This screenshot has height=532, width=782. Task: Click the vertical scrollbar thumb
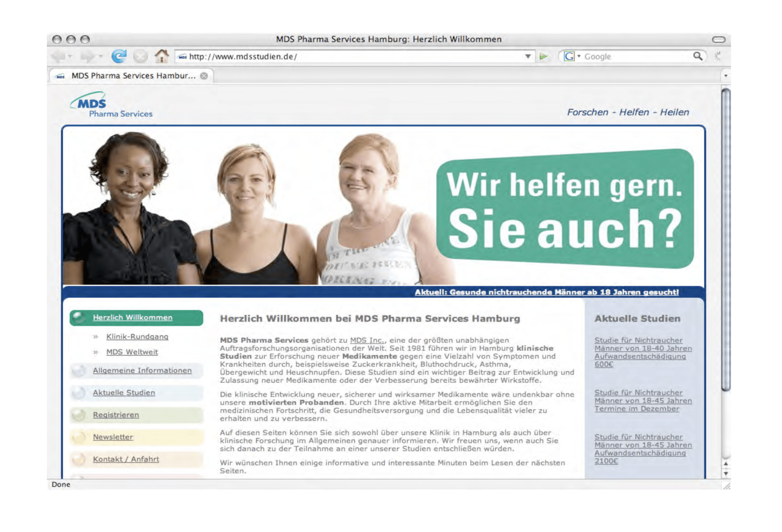pos(725,239)
